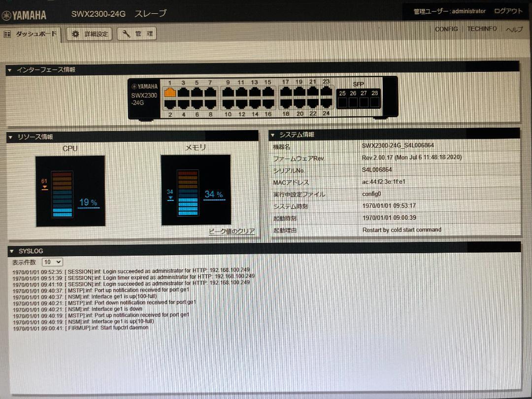Open the 表示件数 dropdown showing 10
532x399 pixels.
[52, 262]
